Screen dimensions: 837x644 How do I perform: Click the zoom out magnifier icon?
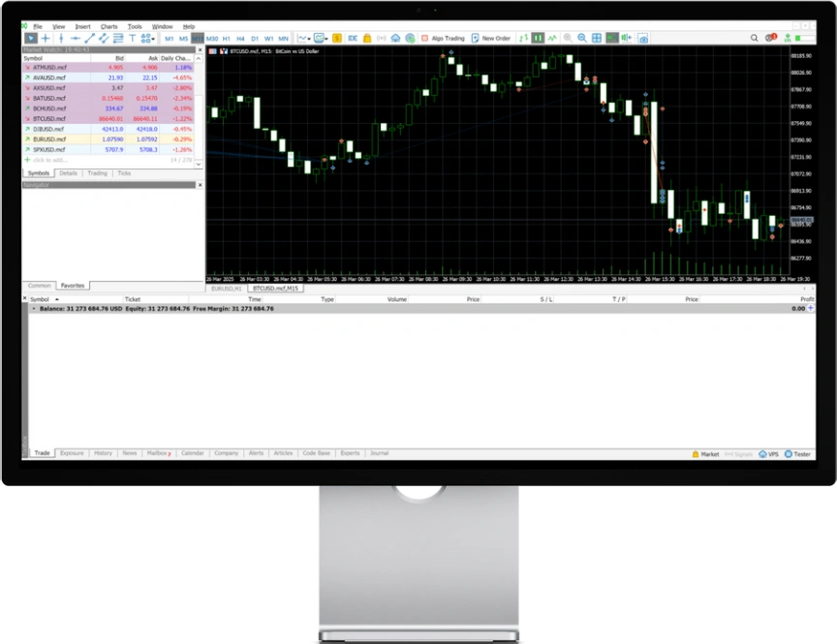(582, 38)
